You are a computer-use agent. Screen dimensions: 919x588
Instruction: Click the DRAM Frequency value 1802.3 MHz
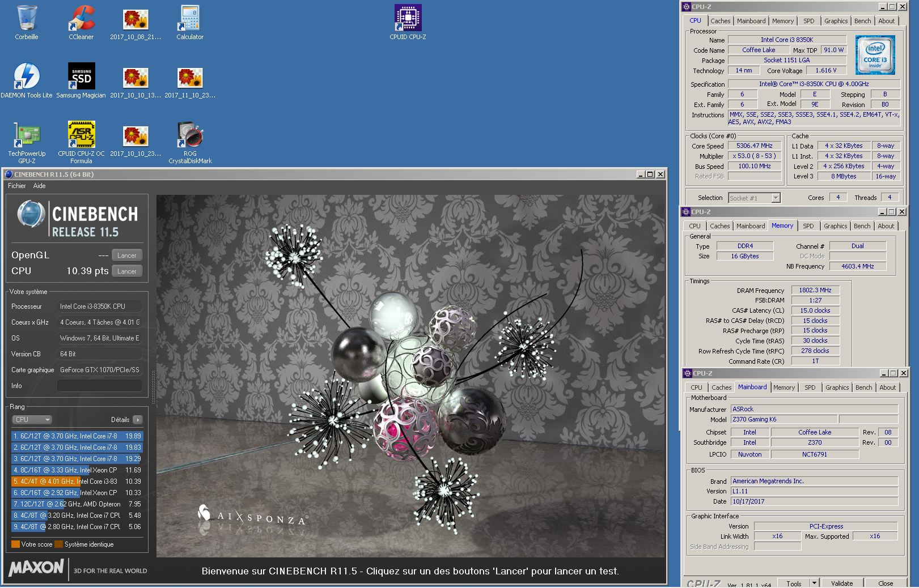pos(815,290)
